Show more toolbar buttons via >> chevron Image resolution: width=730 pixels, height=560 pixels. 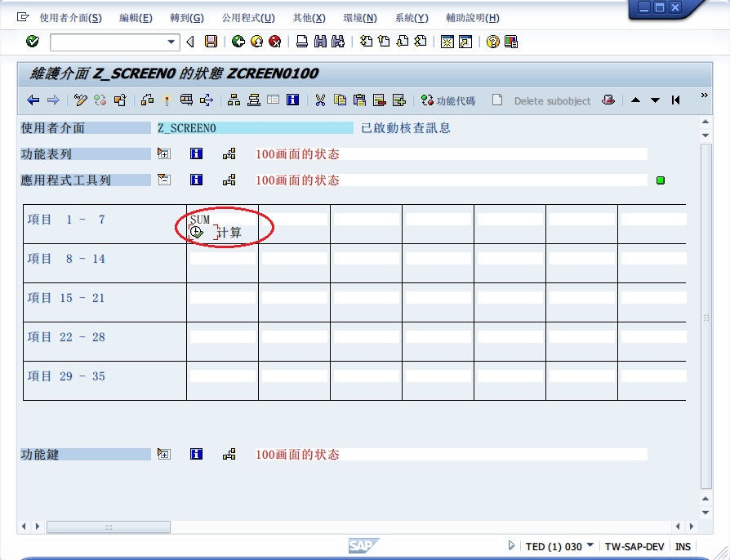(x=705, y=96)
